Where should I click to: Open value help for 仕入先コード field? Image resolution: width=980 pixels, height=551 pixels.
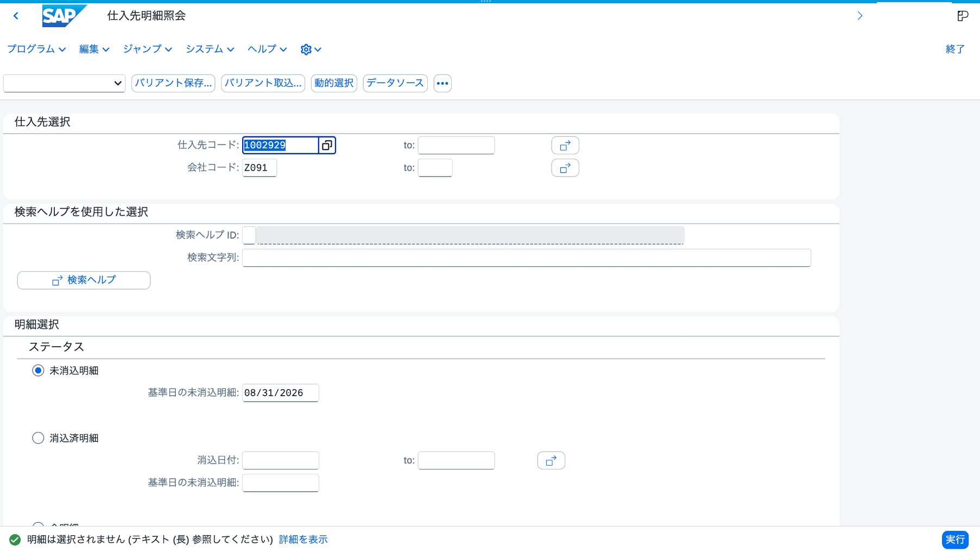tap(327, 145)
